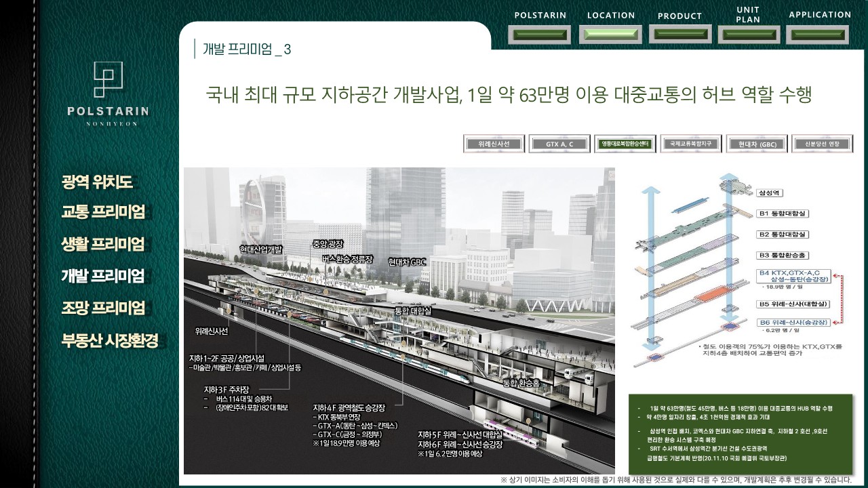The image size is (868, 488).
Task: Choose the 현대차 (GBC) button
Action: click(756, 144)
